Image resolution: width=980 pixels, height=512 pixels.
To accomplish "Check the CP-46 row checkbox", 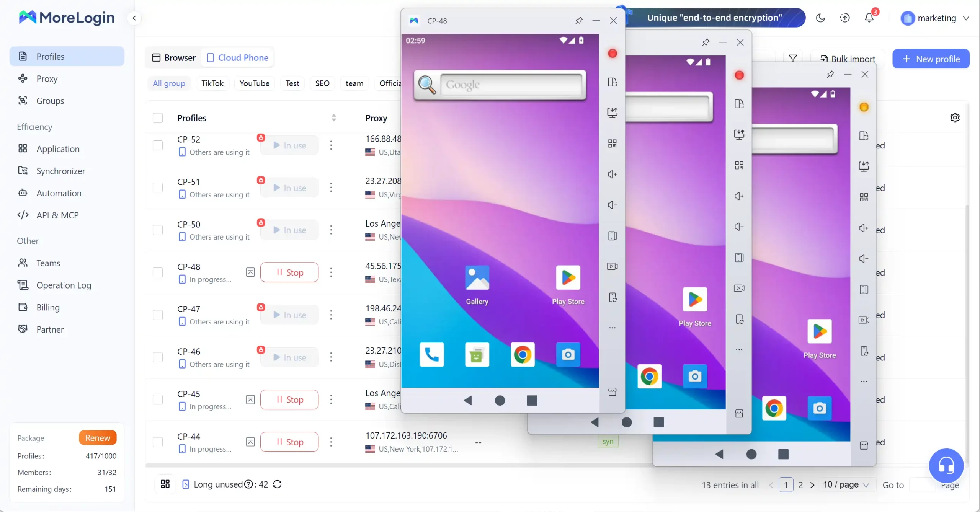I will click(158, 357).
